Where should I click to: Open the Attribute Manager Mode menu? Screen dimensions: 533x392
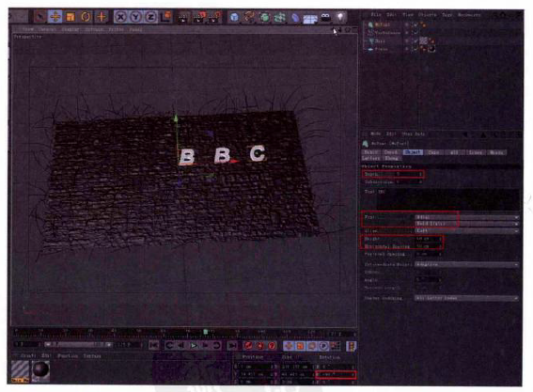(x=376, y=133)
